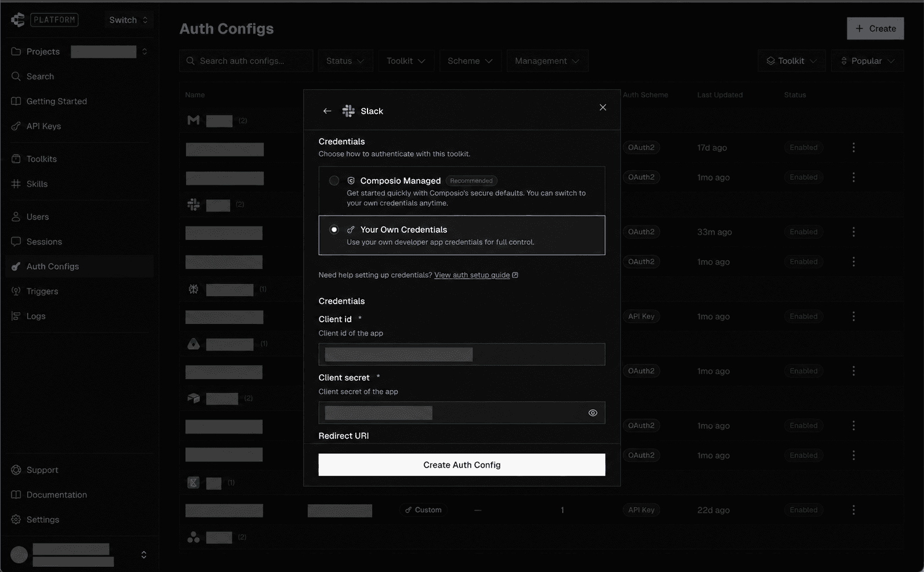Open row options for the 17d ago config

[x=853, y=148]
